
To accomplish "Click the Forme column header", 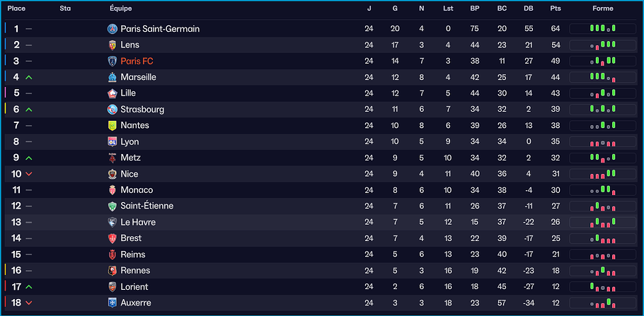I will (x=602, y=8).
